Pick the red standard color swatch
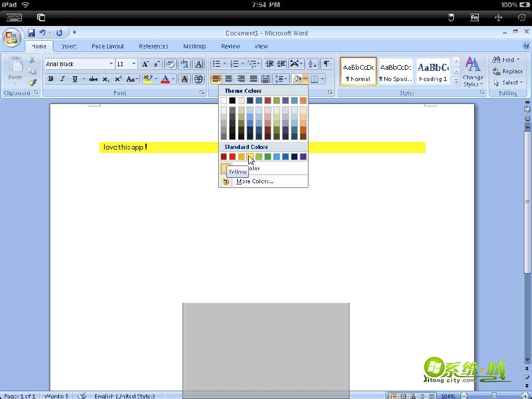Viewport: 532px width, 399px height. click(232, 157)
